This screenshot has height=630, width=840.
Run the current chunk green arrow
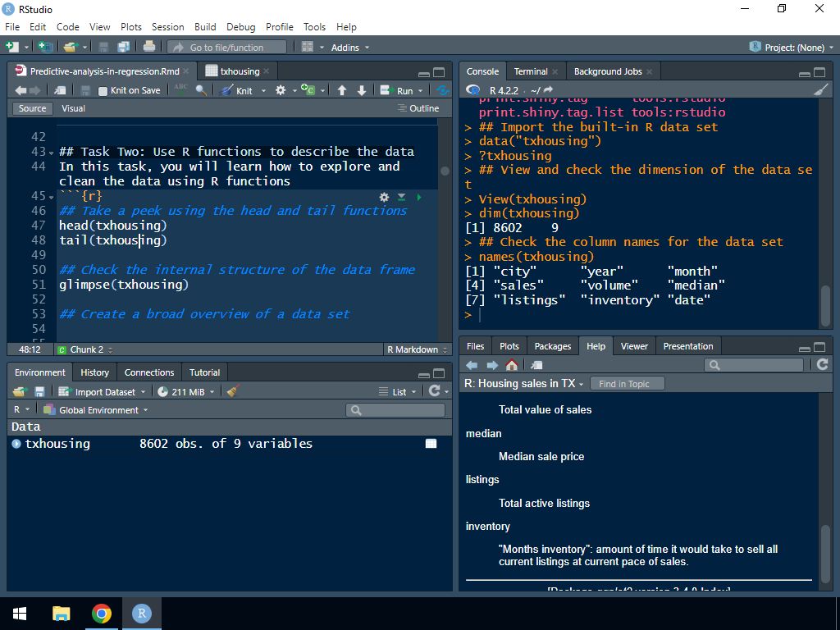coord(419,197)
